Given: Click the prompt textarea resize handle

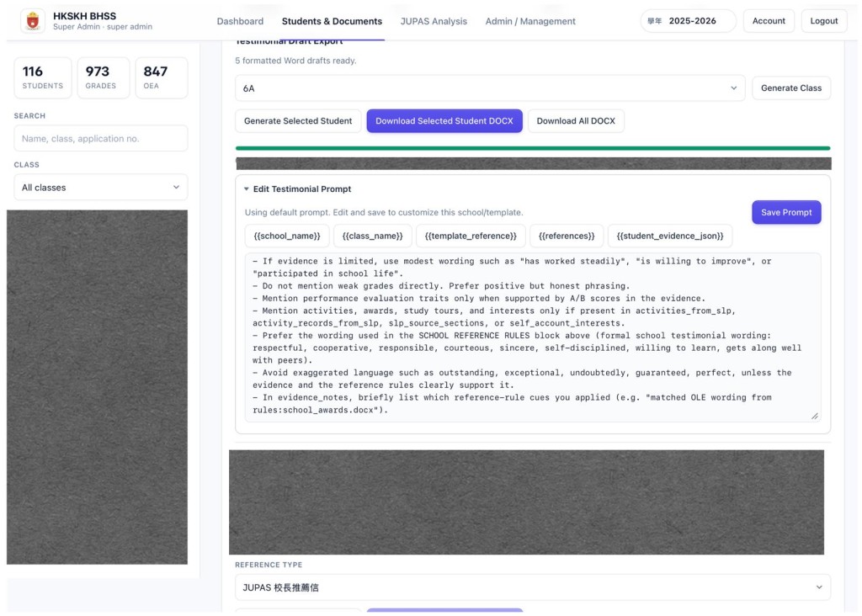Looking at the screenshot, I should [x=815, y=416].
